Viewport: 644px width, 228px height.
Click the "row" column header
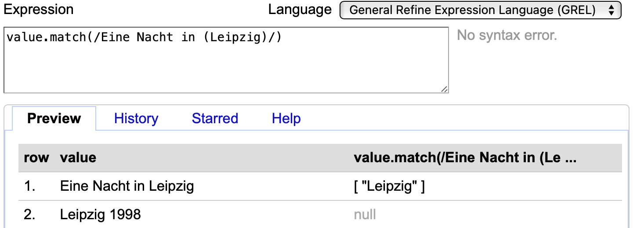click(36, 158)
